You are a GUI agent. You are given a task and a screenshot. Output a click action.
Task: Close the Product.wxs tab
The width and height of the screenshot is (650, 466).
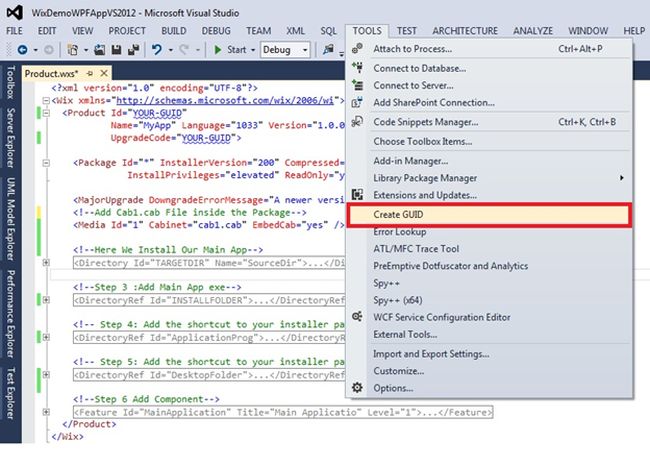[104, 73]
